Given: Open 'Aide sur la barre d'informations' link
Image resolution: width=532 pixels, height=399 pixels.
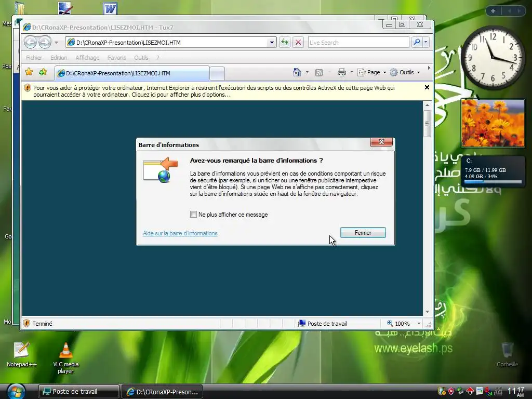Looking at the screenshot, I should coord(180,233).
